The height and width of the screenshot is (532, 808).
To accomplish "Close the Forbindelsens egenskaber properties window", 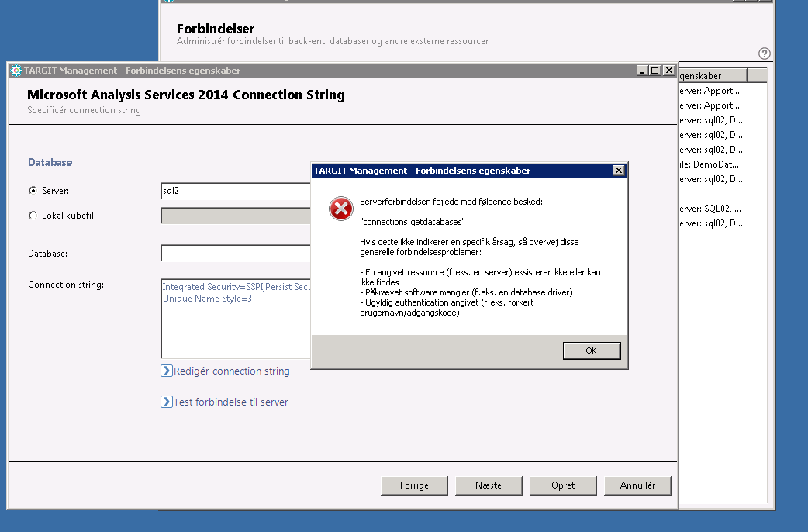I will (669, 71).
